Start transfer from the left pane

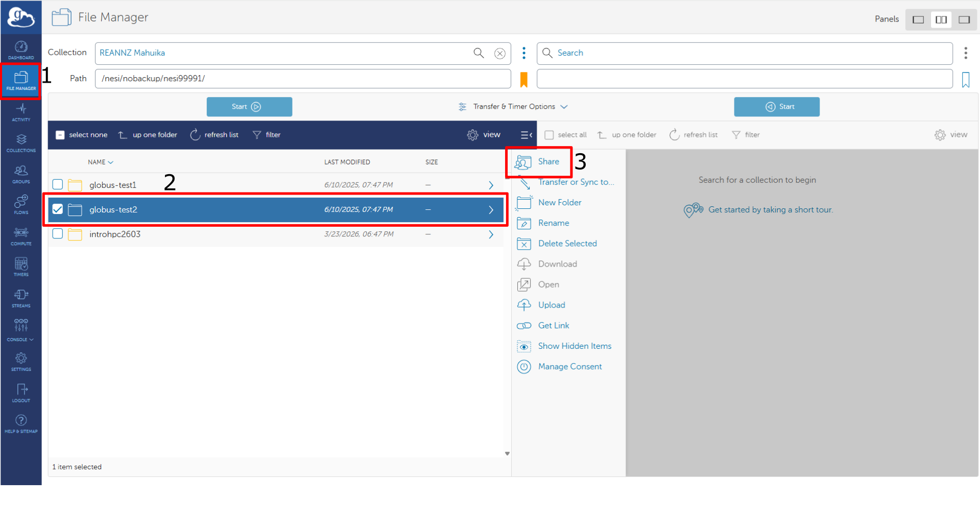(x=249, y=107)
